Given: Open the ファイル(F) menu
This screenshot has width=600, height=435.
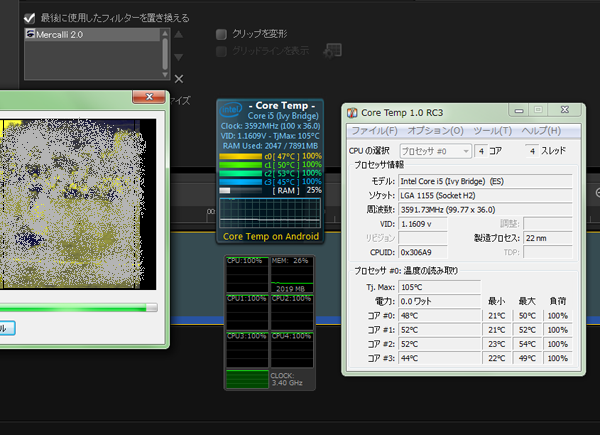Looking at the screenshot, I should (374, 131).
